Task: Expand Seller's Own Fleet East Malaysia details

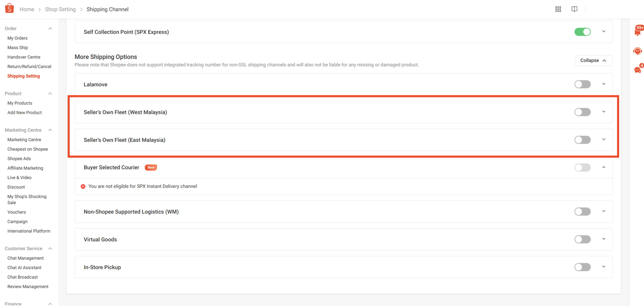Action: pyautogui.click(x=603, y=139)
